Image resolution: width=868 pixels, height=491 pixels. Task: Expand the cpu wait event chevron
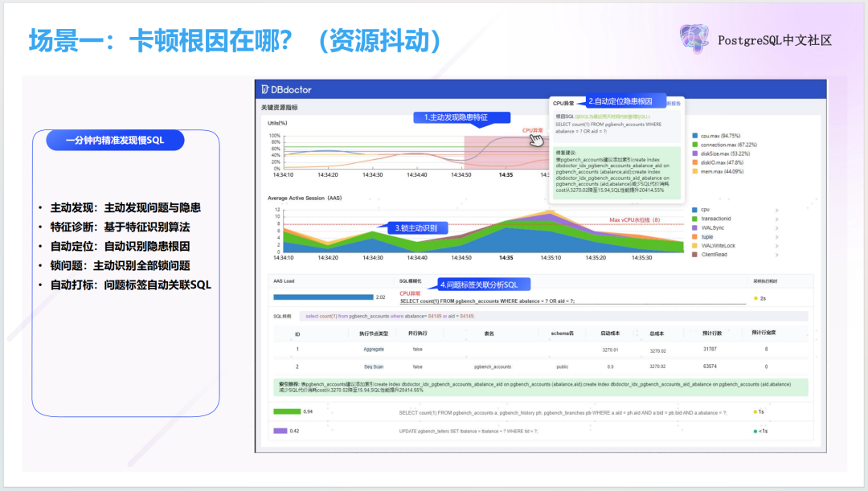click(776, 211)
